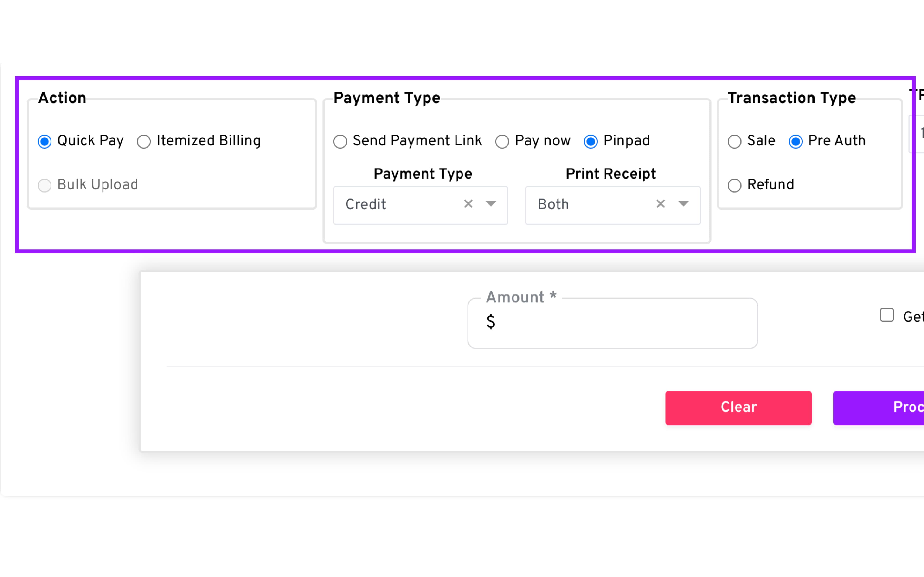
Task: Select the Pinpad payment option
Action: tap(591, 142)
